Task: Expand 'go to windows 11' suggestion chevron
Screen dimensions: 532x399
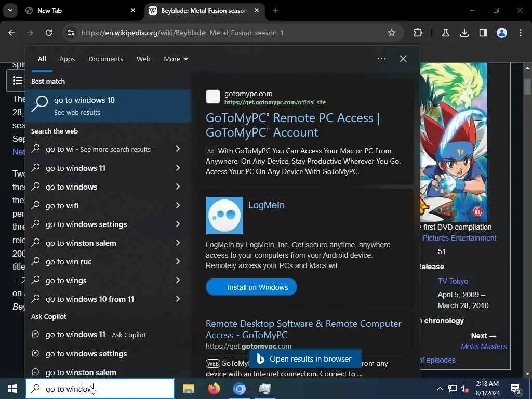Action: click(x=178, y=168)
